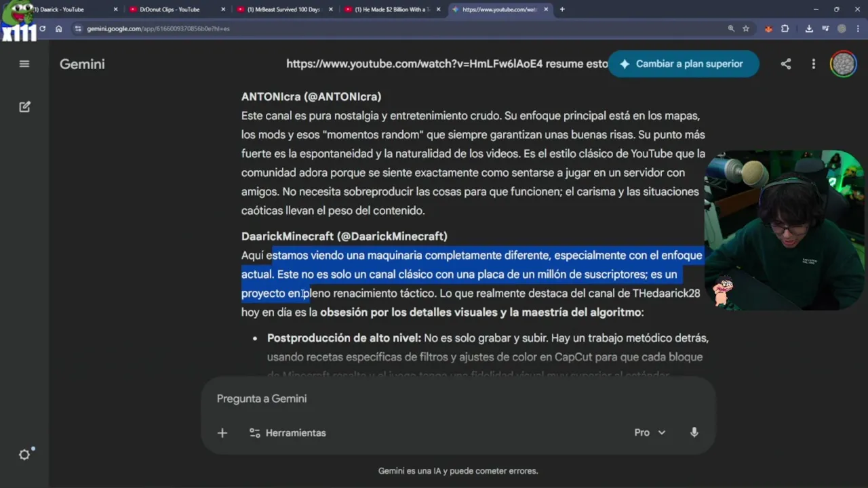Close the Daarick - YouTube tab

click(x=115, y=9)
